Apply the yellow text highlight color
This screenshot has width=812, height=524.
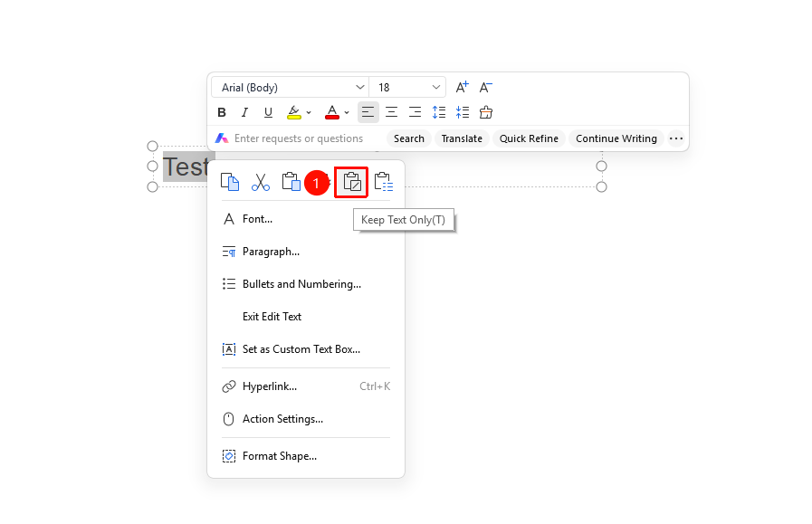[293, 112]
